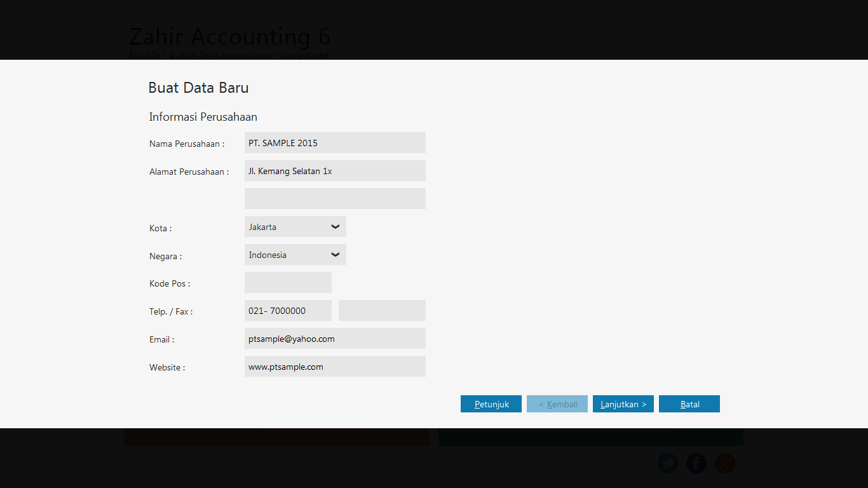Click the Alamat Perusahaan label

(x=189, y=172)
